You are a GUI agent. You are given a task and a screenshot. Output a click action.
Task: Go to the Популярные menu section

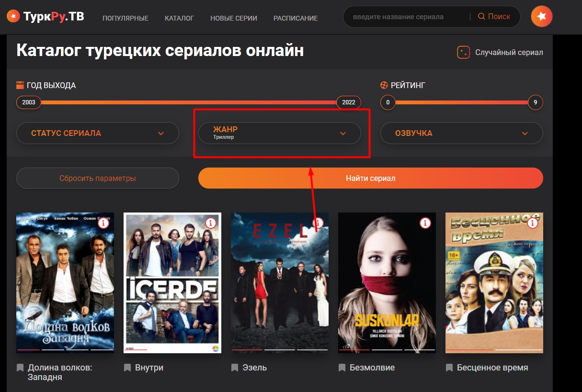[x=126, y=18]
